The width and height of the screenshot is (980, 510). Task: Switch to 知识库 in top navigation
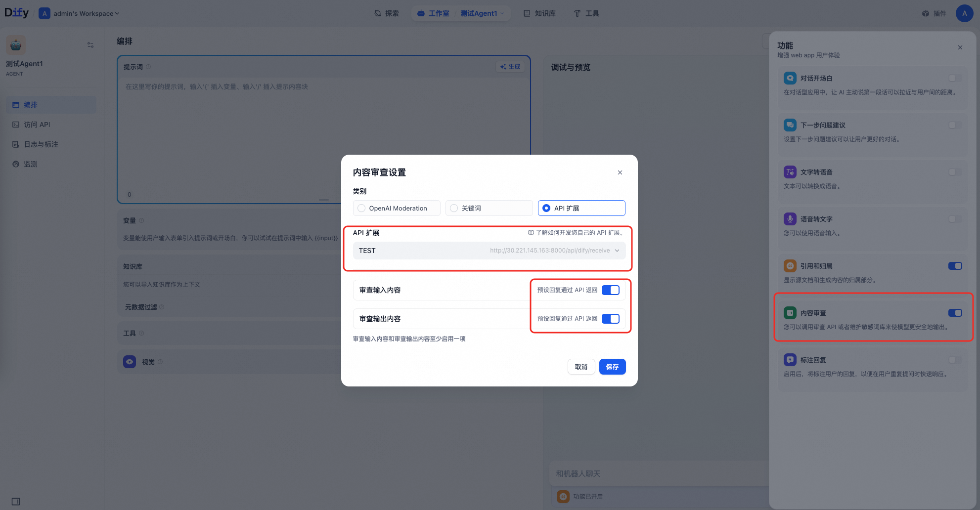[540, 13]
